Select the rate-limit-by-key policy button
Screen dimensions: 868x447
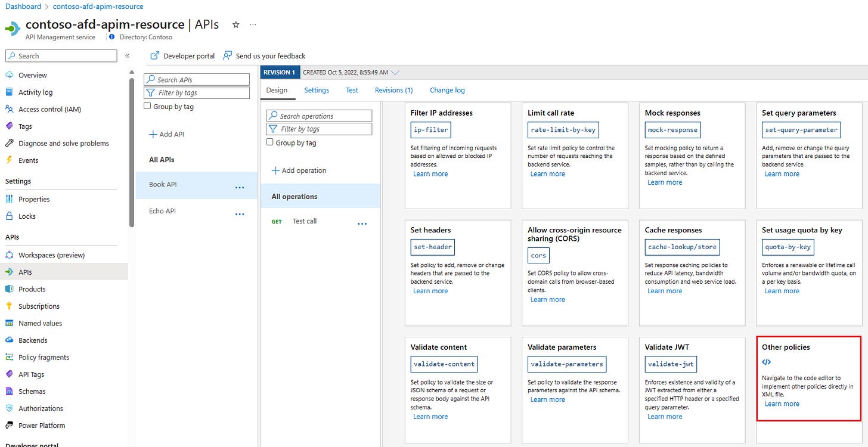563,129
